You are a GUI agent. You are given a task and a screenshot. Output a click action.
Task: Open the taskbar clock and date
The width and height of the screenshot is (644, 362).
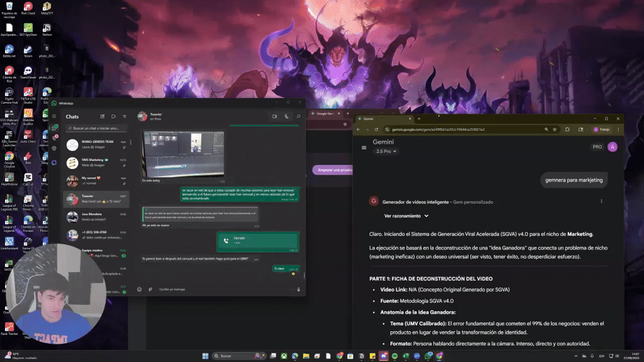pyautogui.click(x=633, y=356)
